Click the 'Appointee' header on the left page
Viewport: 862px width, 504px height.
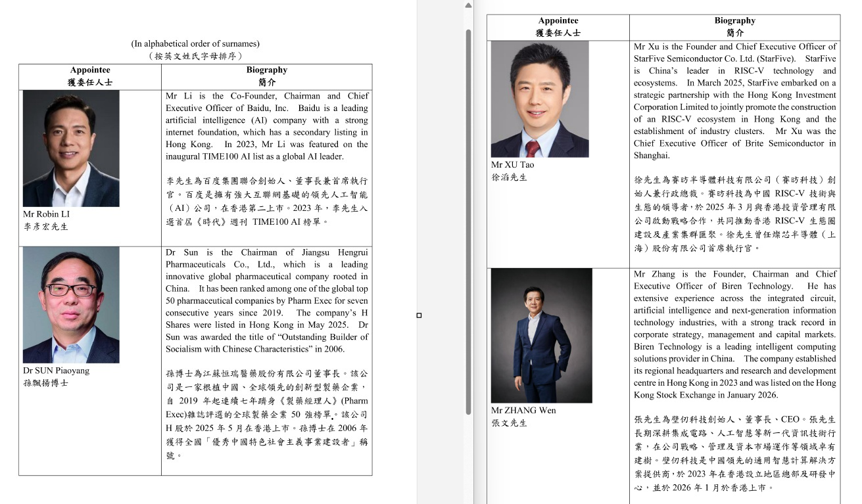pyautogui.click(x=89, y=70)
